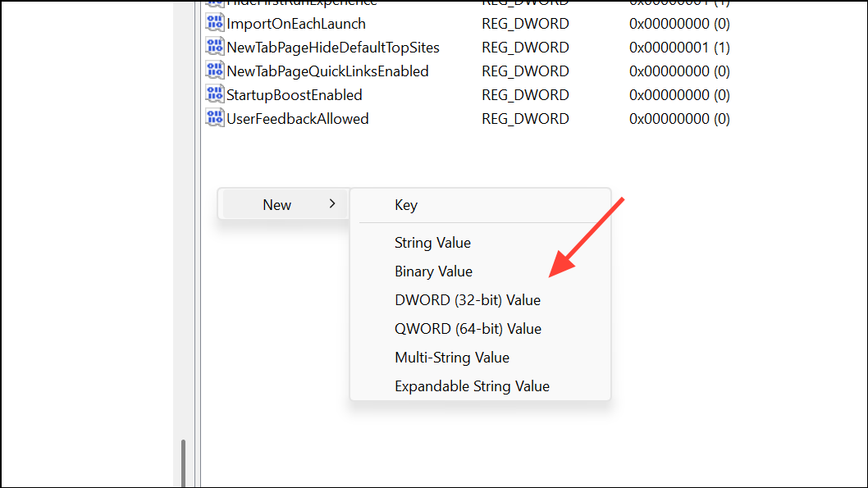The height and width of the screenshot is (488, 868).
Task: Expand the New submenu chevron
Action: 332,204
